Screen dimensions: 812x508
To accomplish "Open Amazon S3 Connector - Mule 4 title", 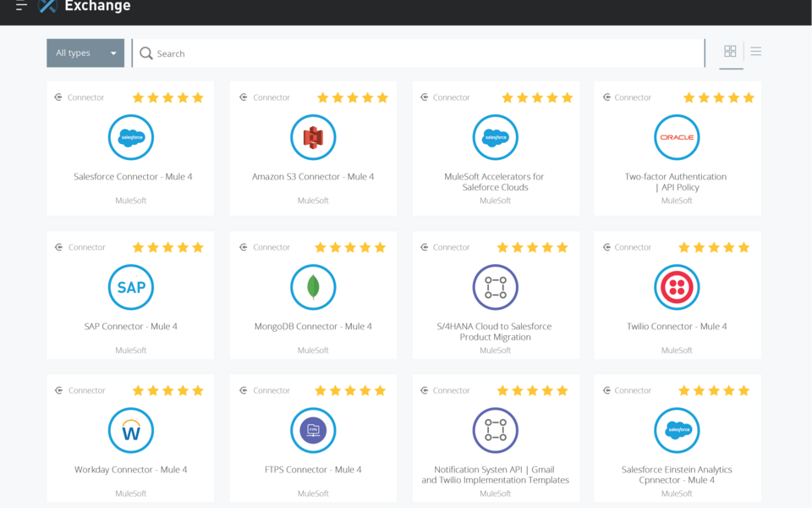I will (x=313, y=177).
